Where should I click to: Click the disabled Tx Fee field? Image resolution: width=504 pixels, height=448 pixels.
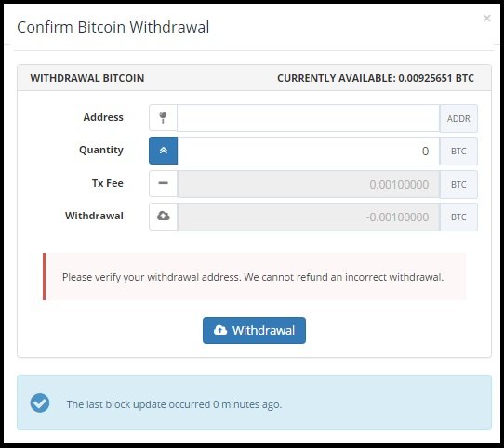pyautogui.click(x=308, y=184)
